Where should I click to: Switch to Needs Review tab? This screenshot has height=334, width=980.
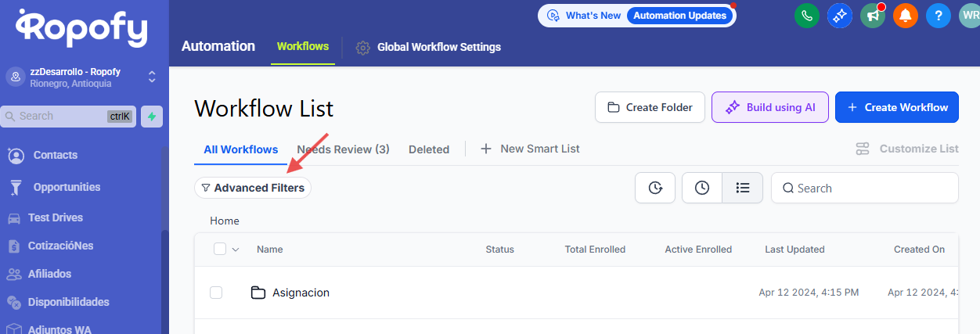click(x=343, y=149)
